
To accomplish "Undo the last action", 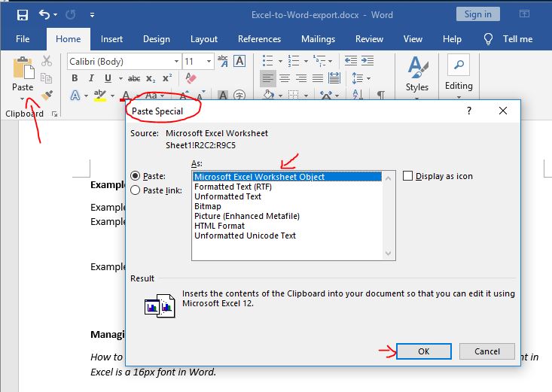I will [x=44, y=14].
